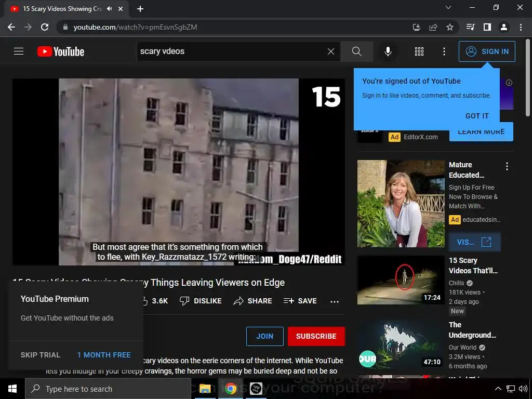Open volume control in system tray

pos(523,389)
